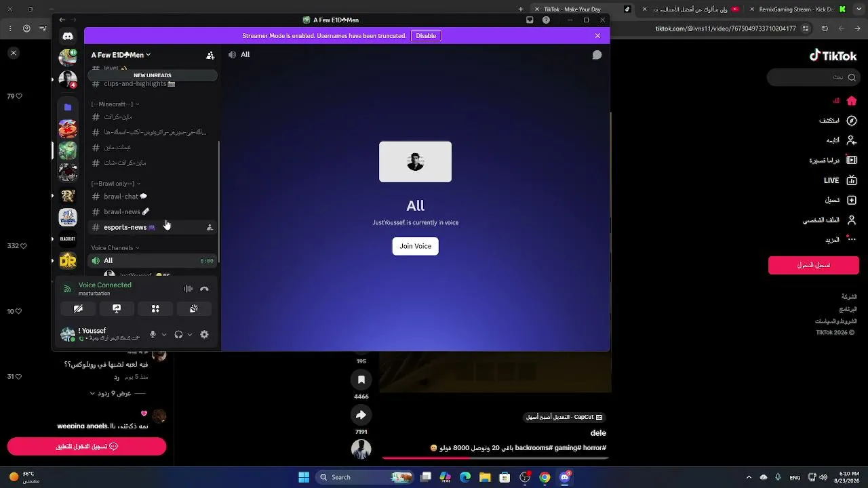868x488 pixels.
Task: Click the Voice Connected status text
Action: click(x=105, y=285)
